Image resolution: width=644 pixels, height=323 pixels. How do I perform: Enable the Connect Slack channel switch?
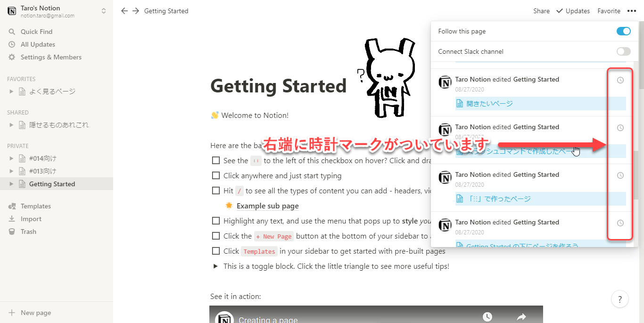(623, 51)
